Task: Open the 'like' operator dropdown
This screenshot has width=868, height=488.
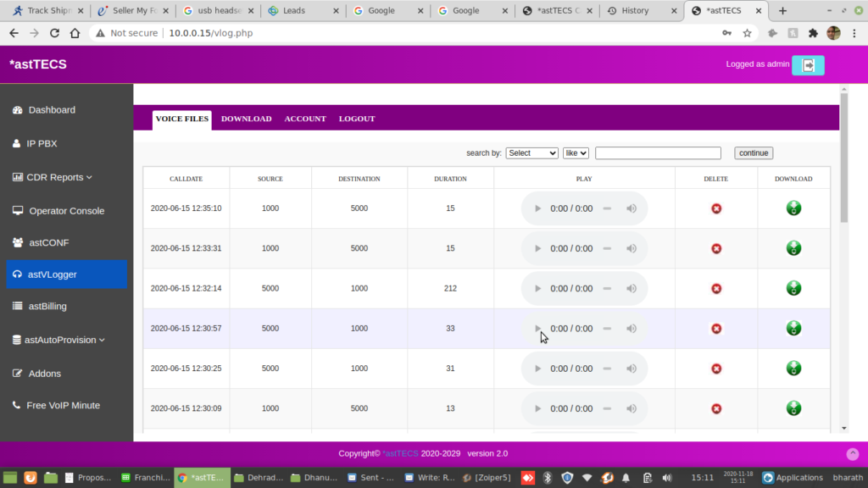Action: (576, 152)
